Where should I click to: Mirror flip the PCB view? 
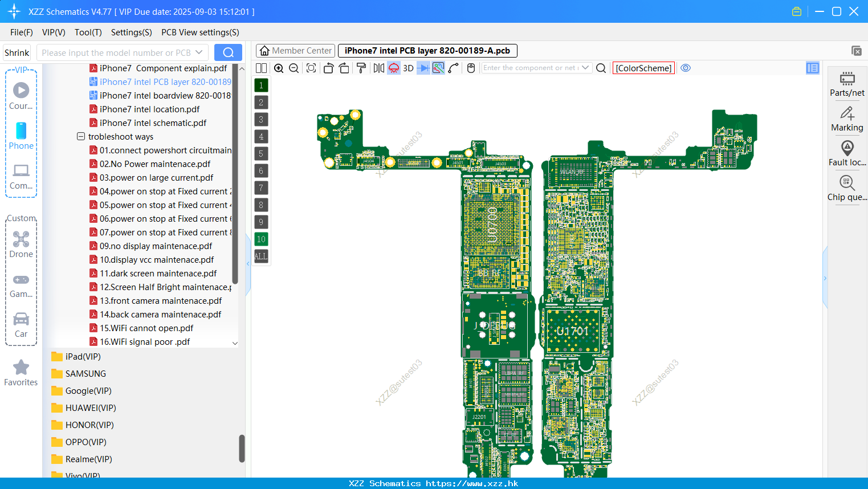[x=379, y=68]
